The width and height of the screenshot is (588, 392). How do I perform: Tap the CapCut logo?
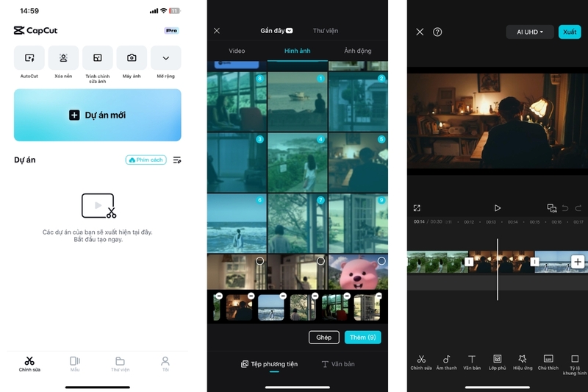pyautogui.click(x=35, y=31)
